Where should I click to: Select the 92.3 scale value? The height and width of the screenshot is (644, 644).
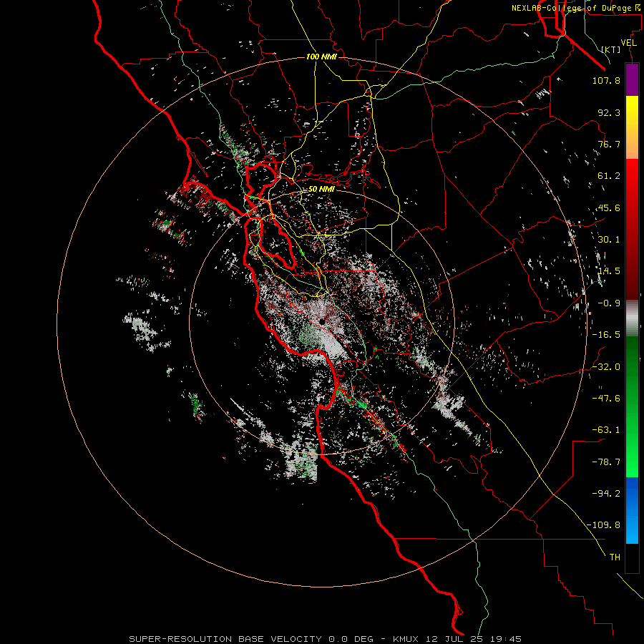pyautogui.click(x=609, y=112)
